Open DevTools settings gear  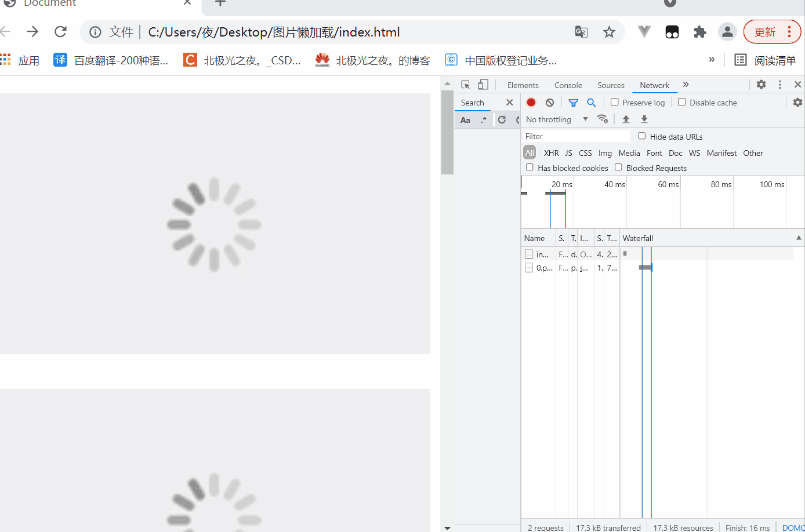(x=761, y=85)
